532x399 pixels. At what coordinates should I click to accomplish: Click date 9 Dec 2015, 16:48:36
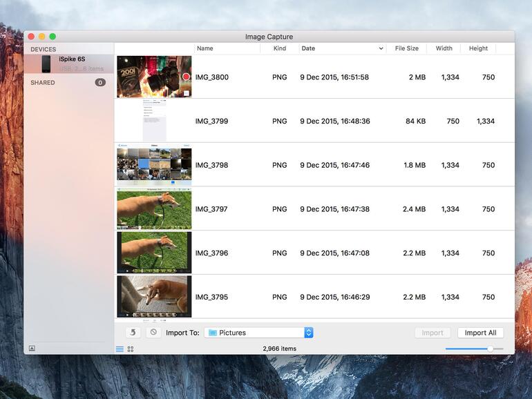[335, 121]
